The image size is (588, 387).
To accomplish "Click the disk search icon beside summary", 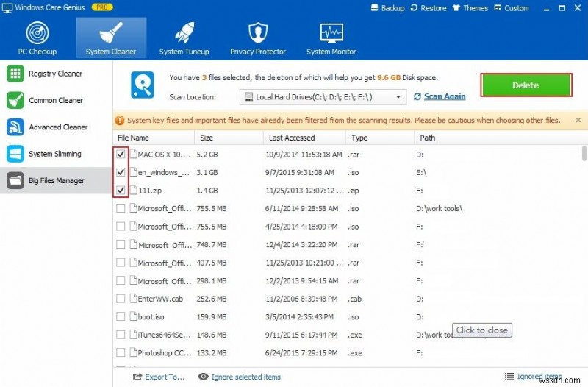I will click(143, 85).
